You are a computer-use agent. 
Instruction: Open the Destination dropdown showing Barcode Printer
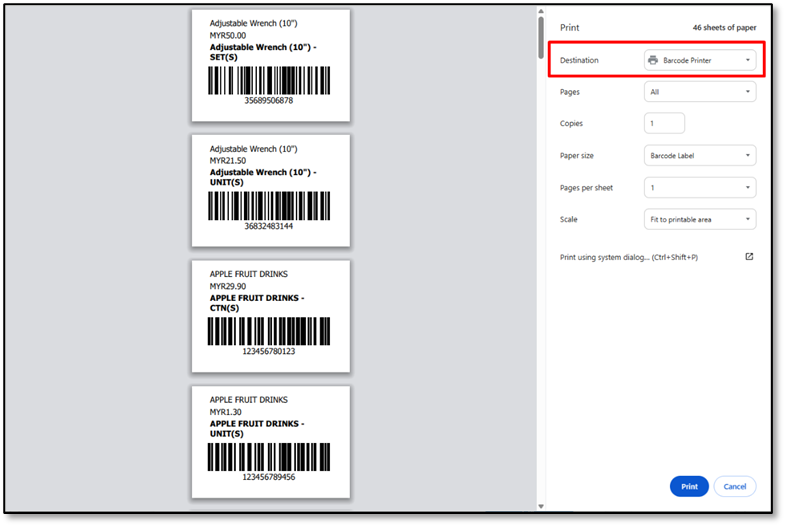click(700, 60)
